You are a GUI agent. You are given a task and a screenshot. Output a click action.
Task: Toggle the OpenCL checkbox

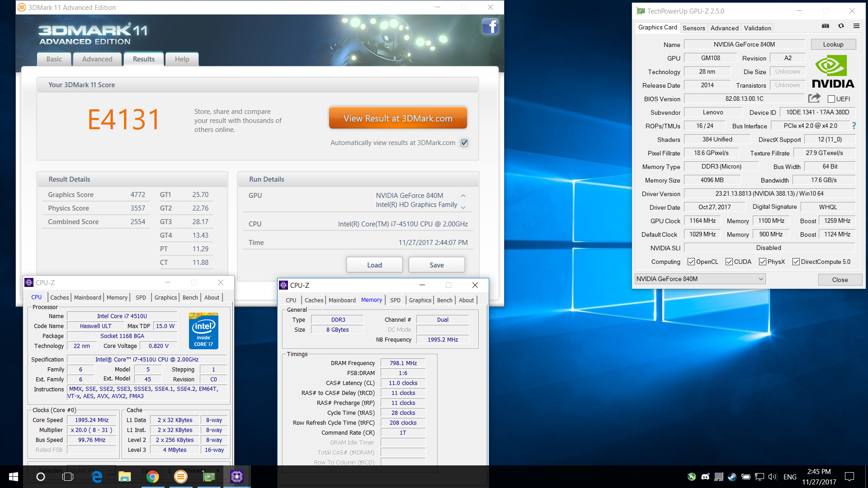tap(691, 262)
